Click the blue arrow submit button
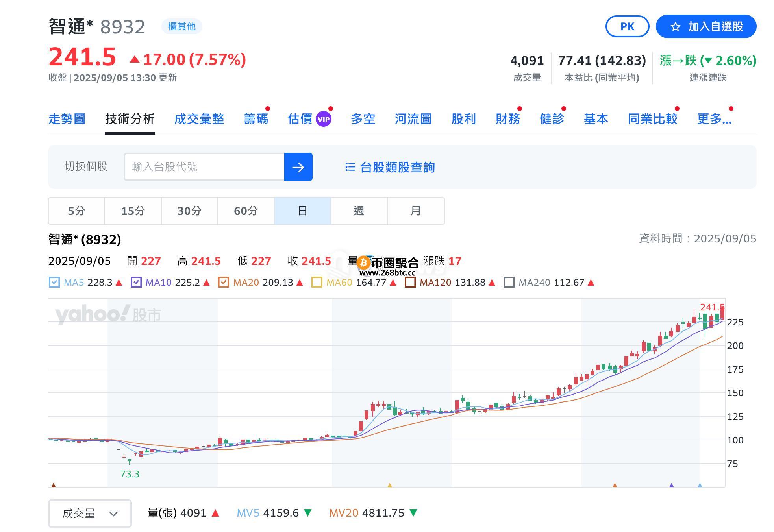 click(298, 167)
